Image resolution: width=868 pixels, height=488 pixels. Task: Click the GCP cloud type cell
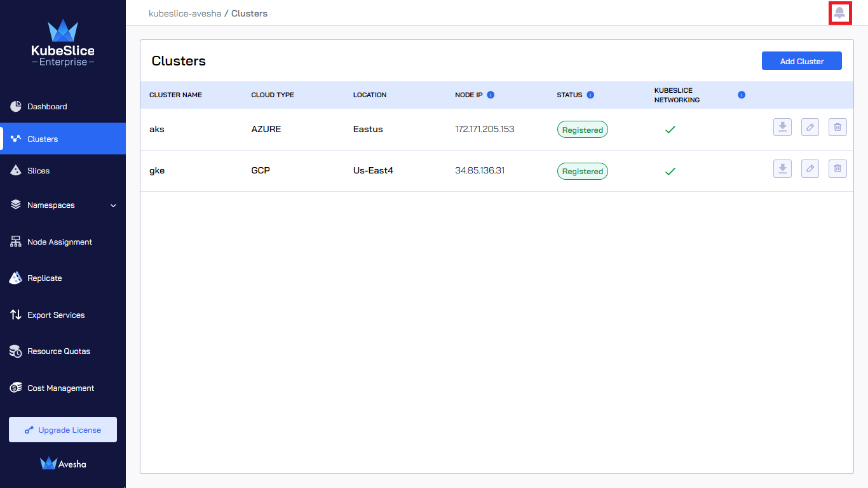[261, 170]
